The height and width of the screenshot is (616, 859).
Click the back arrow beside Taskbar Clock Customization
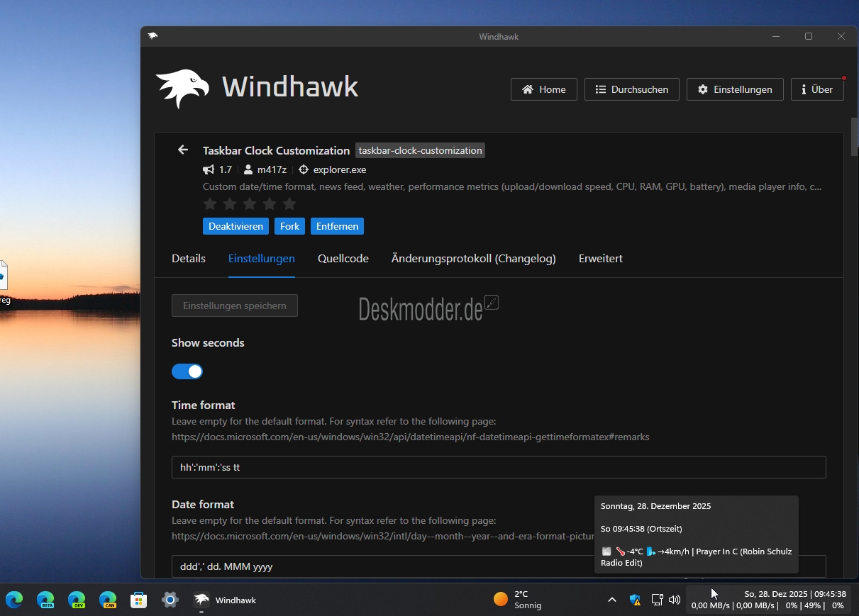click(183, 150)
